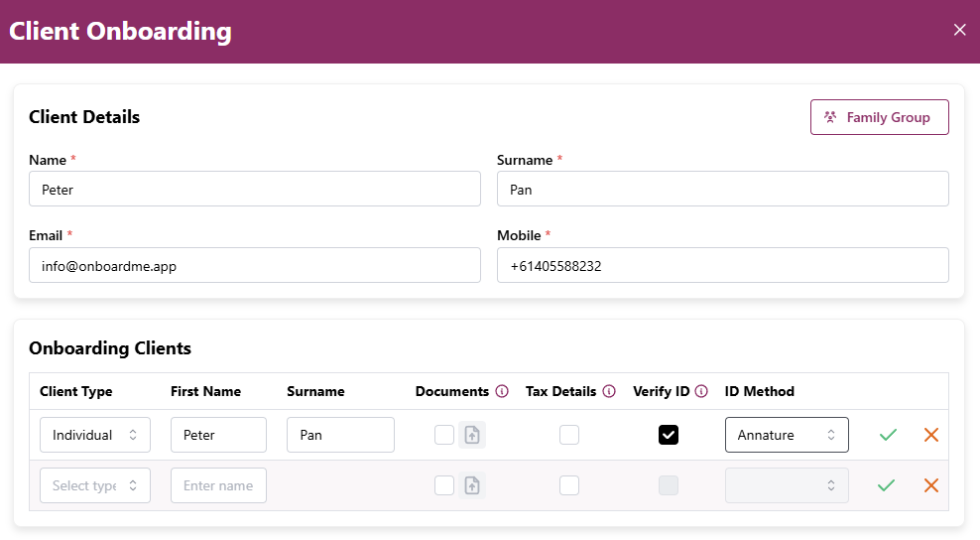980x540 pixels.
Task: Expand the Select type dropdown in the empty row
Action: point(95,485)
